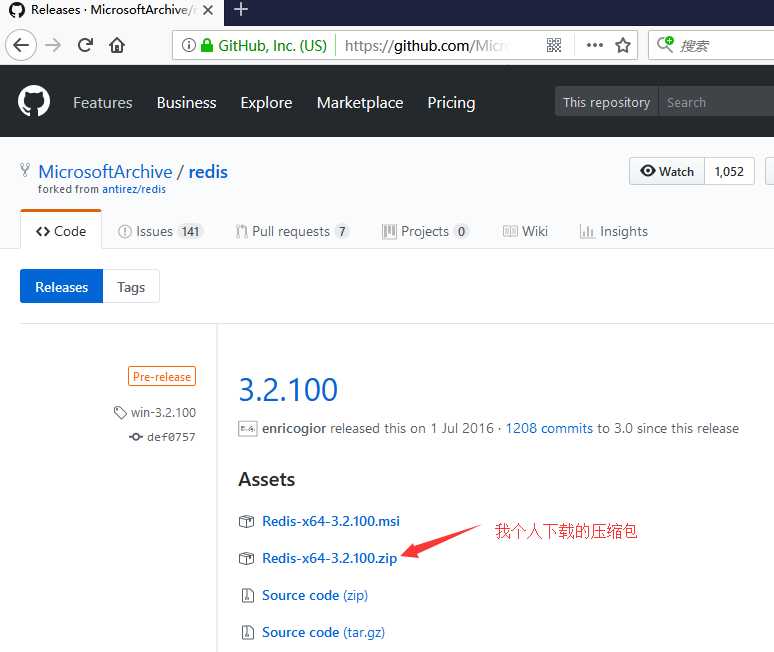
Task: Open the 1208 commits link
Action: [549, 428]
